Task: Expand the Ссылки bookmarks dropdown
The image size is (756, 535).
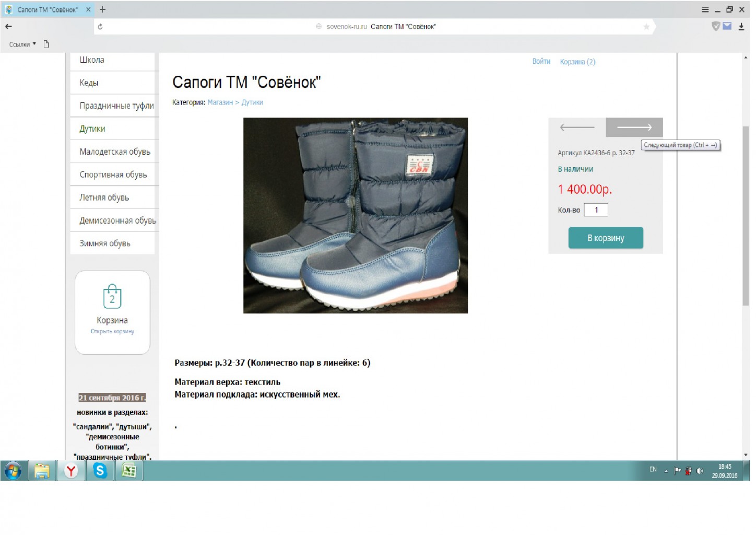Action: pyautogui.click(x=22, y=44)
